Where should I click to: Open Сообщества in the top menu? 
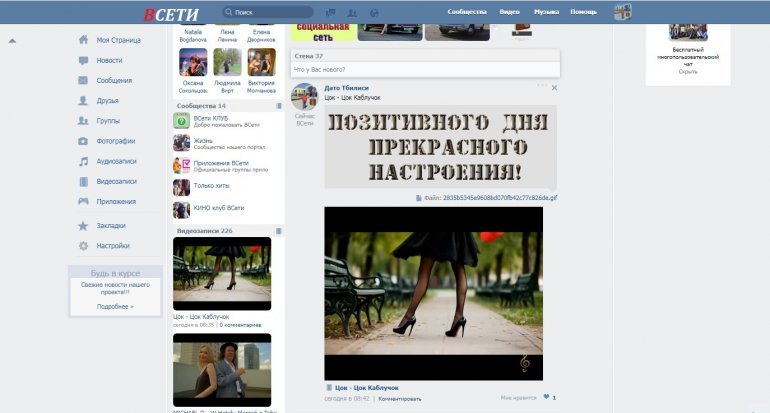[x=466, y=12]
